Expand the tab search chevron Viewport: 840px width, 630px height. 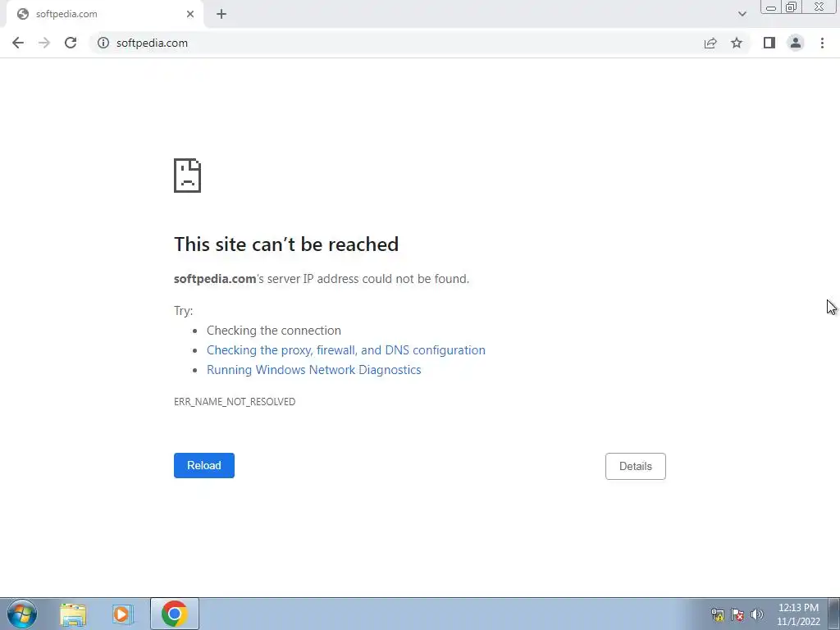point(742,14)
